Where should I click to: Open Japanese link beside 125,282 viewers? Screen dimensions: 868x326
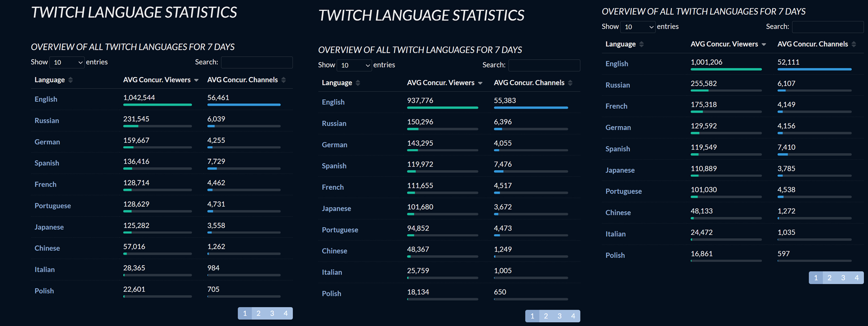[49, 227]
